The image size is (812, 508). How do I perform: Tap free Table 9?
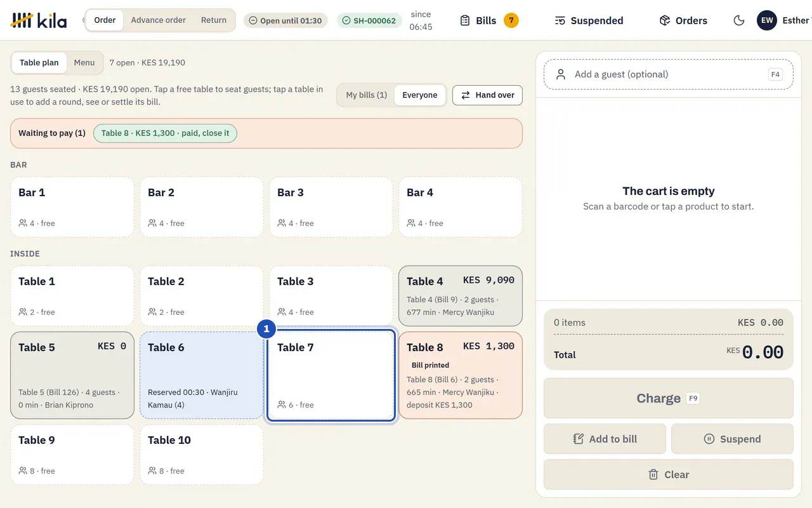[x=72, y=455]
